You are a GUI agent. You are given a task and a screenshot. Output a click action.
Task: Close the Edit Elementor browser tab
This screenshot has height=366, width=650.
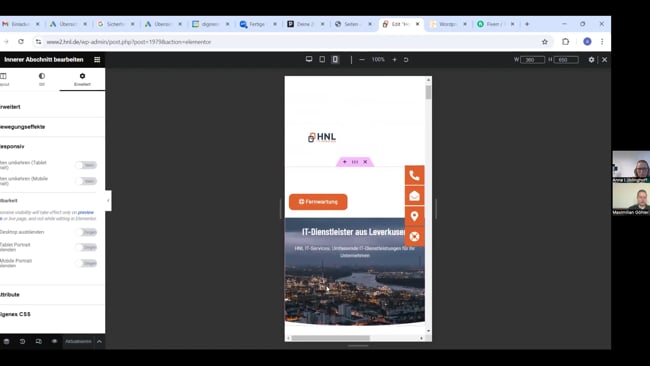tap(417, 24)
